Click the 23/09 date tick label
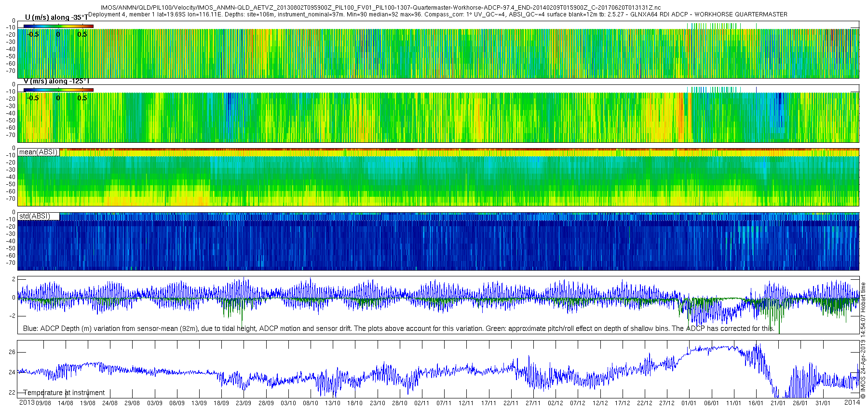 click(x=244, y=403)
